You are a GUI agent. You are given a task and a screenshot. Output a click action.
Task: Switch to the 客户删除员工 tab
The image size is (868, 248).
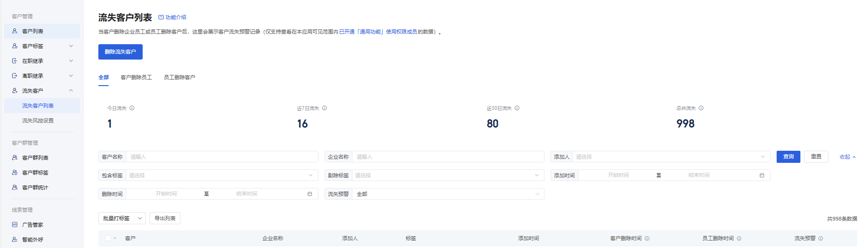[136, 77]
